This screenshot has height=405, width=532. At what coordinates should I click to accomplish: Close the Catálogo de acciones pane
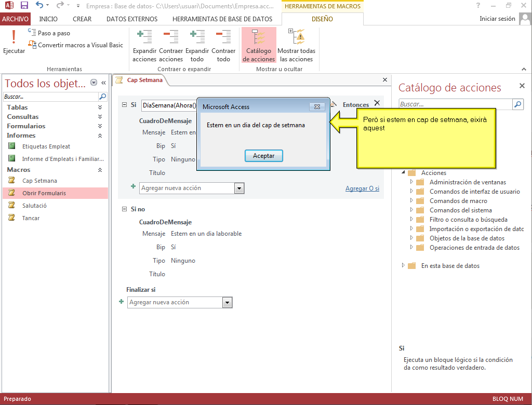point(522,86)
